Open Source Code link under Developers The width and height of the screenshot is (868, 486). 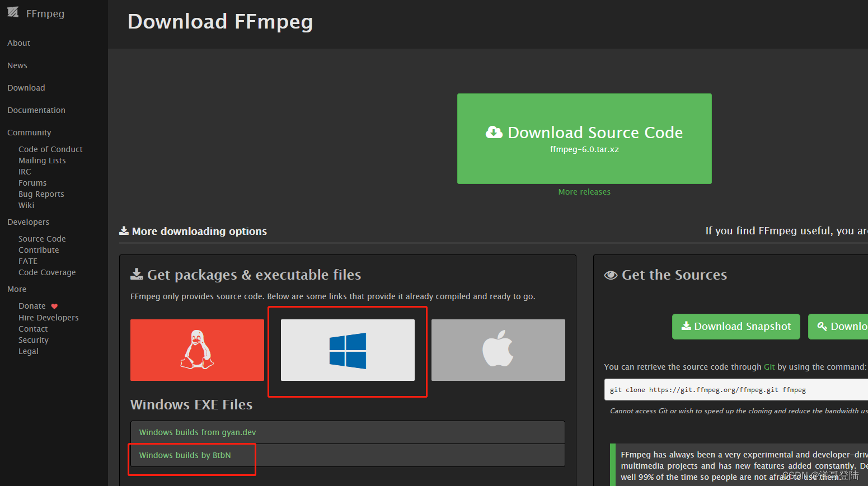point(42,239)
